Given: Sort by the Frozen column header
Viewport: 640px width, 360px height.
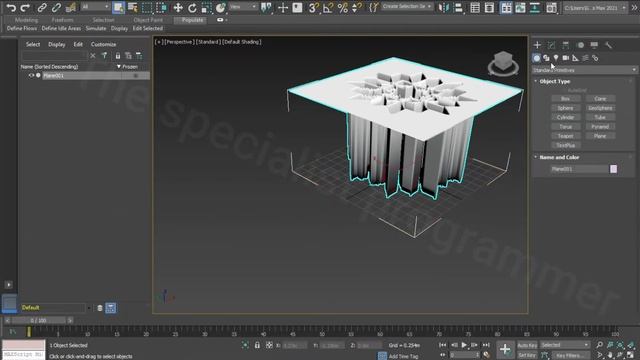Looking at the screenshot, I should pyautogui.click(x=130, y=67).
